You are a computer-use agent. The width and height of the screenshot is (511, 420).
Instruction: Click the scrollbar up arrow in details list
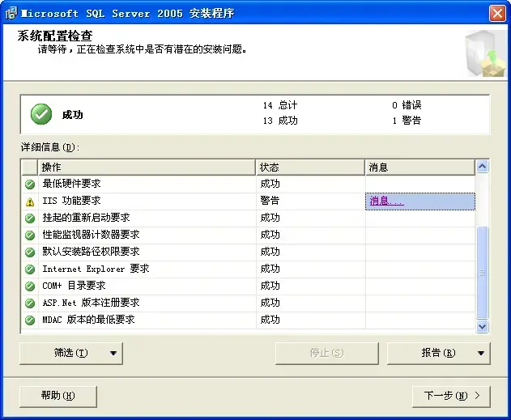[x=483, y=167]
